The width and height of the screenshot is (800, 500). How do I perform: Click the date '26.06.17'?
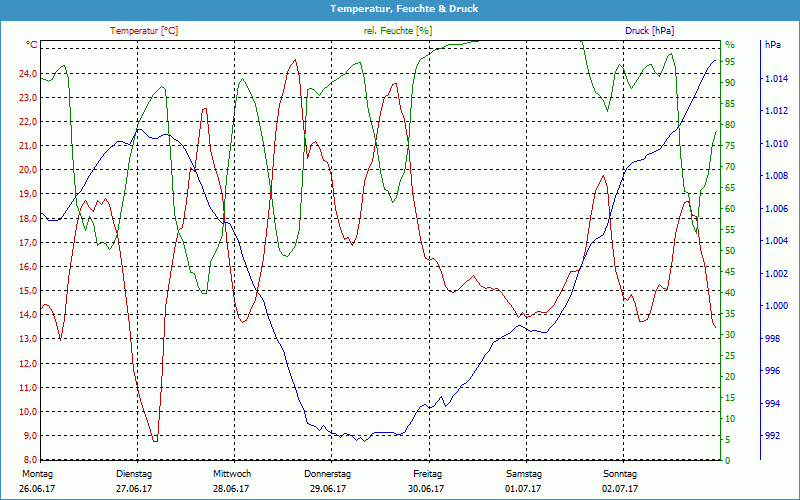pos(37,489)
